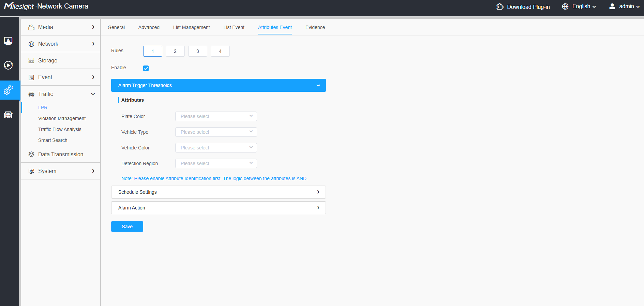Switch to the General tab
644x306 pixels.
coord(116,27)
